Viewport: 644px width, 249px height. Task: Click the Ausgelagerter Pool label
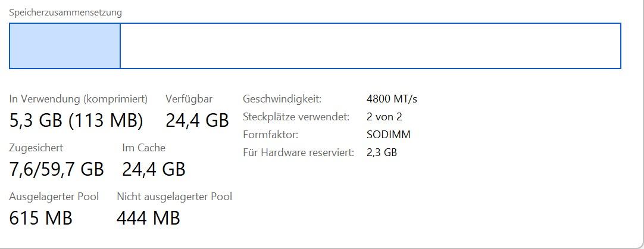pos(54,197)
